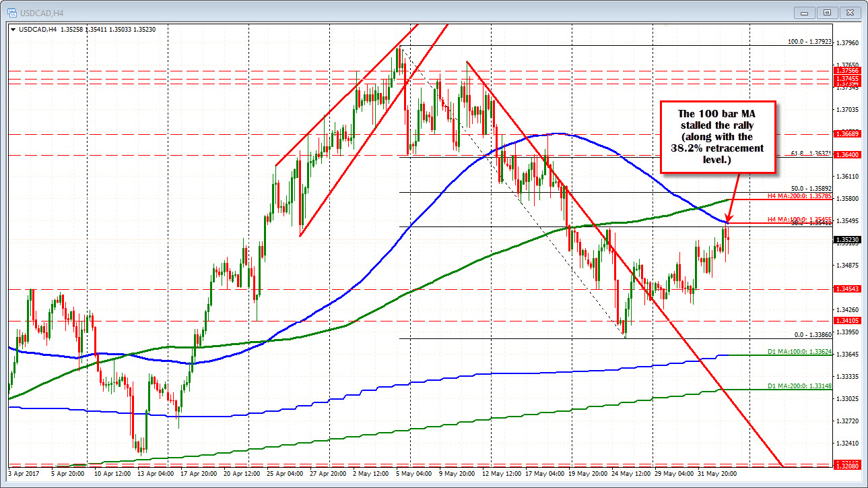Screen dimensions: 868x488
Task: Click the 3 Apr 2017 date label
Action: coord(24,475)
